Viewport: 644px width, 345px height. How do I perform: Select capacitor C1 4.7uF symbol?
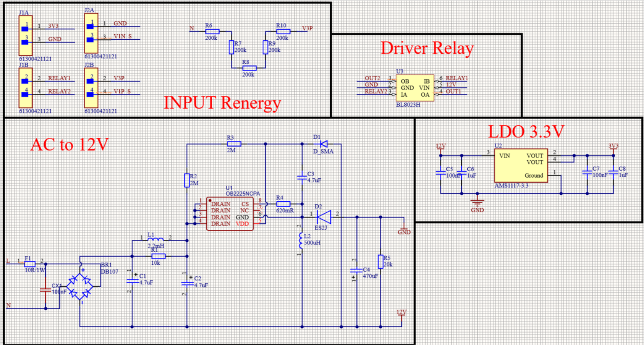[x=132, y=281]
